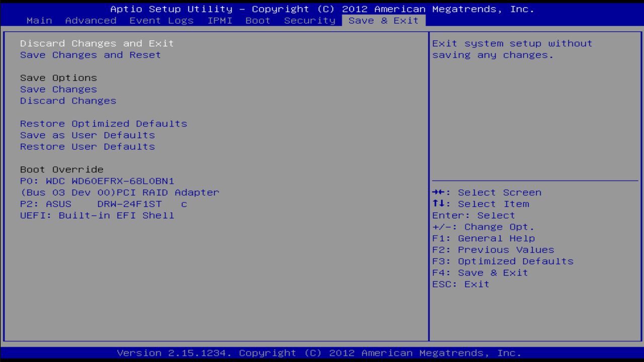This screenshot has width=644, height=362.
Task: Go to the IPMI tab
Action: (220, 21)
